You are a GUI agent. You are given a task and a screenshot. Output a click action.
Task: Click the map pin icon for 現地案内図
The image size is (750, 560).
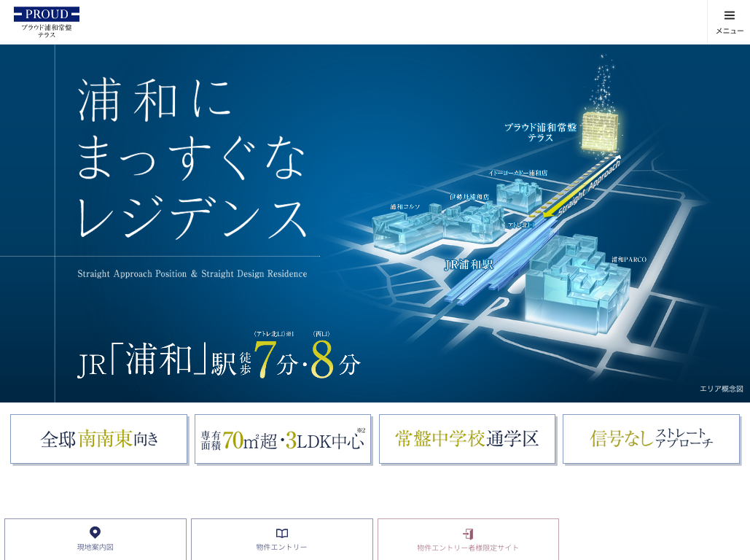95,533
